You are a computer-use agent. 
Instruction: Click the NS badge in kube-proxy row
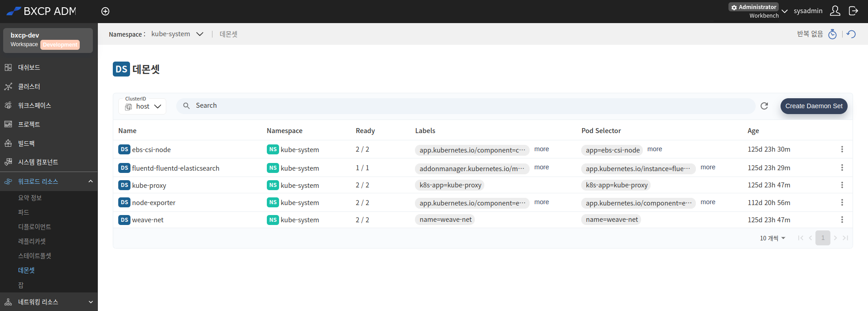pyautogui.click(x=273, y=185)
